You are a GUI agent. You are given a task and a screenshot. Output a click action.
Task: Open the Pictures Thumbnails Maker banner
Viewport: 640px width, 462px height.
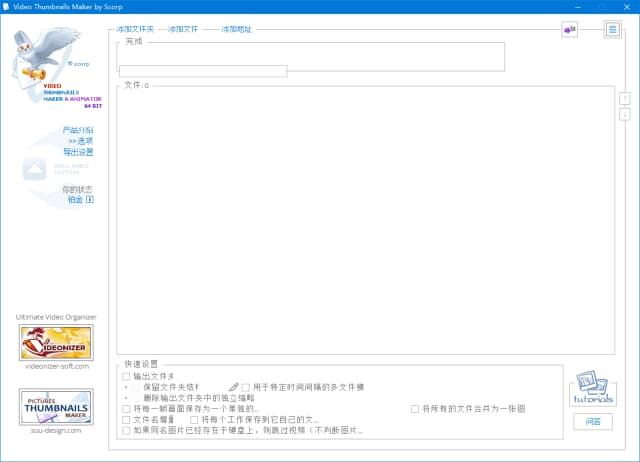tap(57, 406)
